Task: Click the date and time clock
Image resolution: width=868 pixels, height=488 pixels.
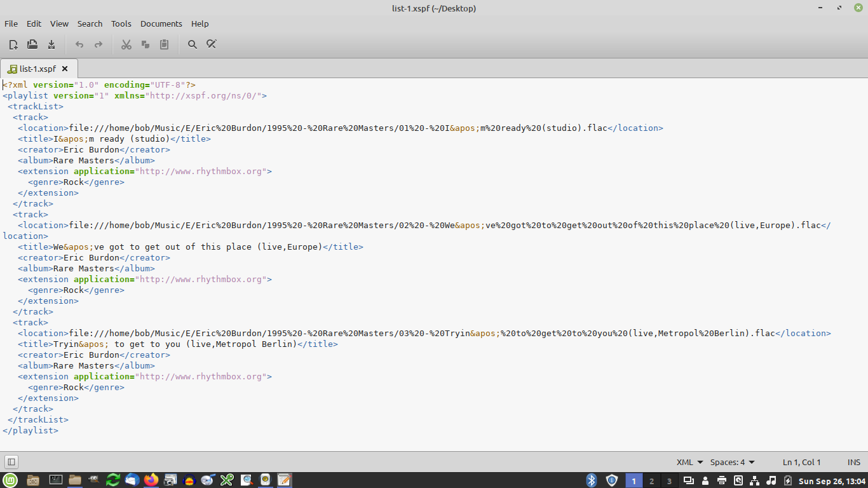Action: pyautogui.click(x=832, y=481)
